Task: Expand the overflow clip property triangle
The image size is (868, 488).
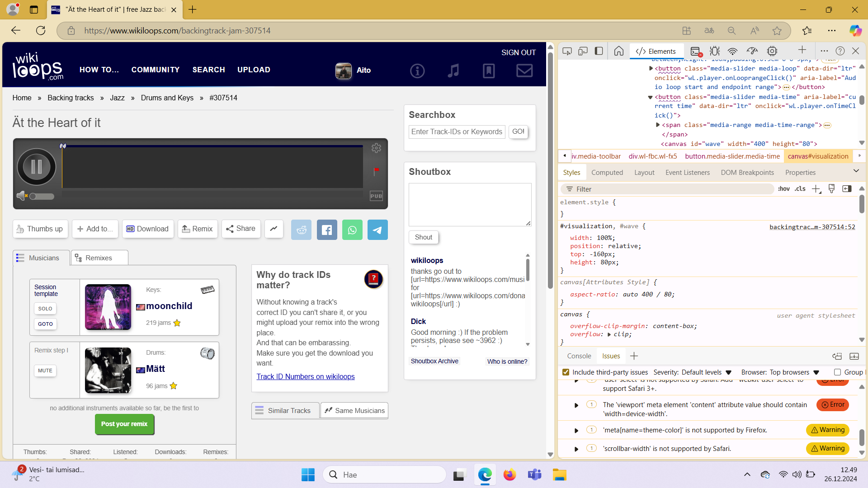Action: click(609, 334)
